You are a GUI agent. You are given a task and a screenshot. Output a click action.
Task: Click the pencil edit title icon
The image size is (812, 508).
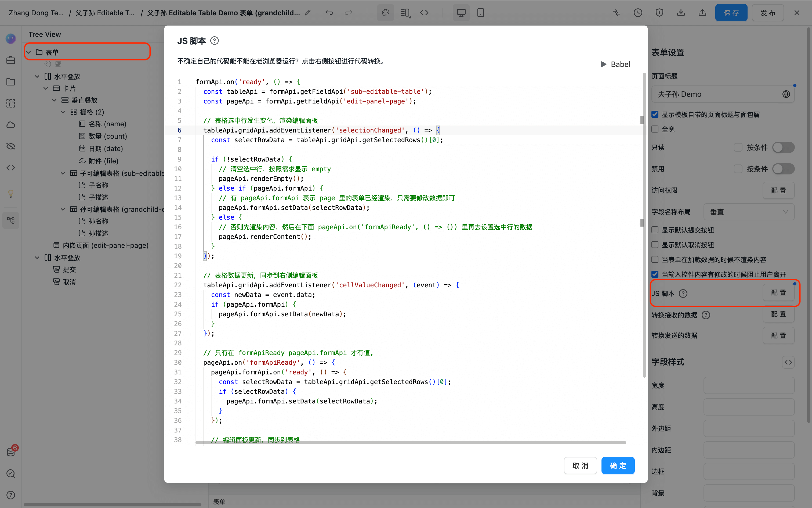308,13
